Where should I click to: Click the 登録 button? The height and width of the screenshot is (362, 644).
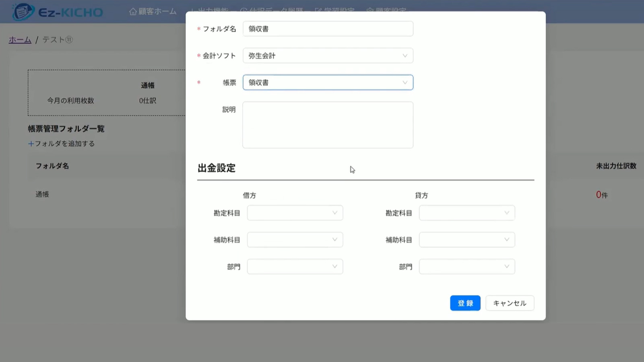pos(465,303)
